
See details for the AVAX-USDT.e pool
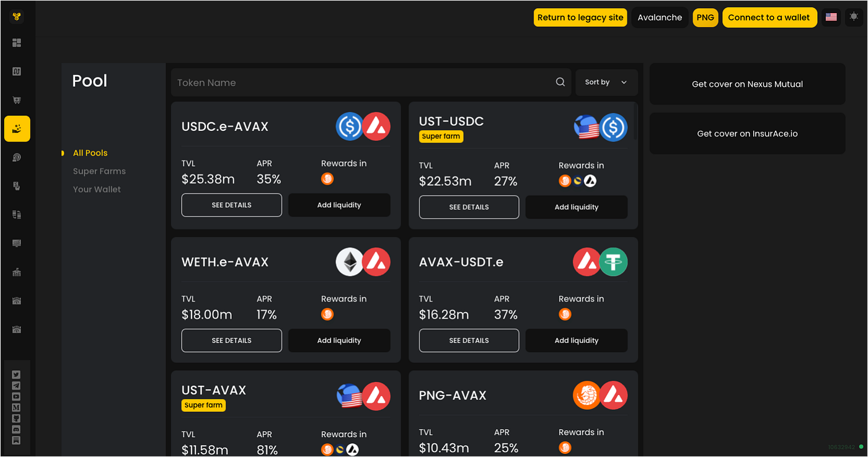469,340
